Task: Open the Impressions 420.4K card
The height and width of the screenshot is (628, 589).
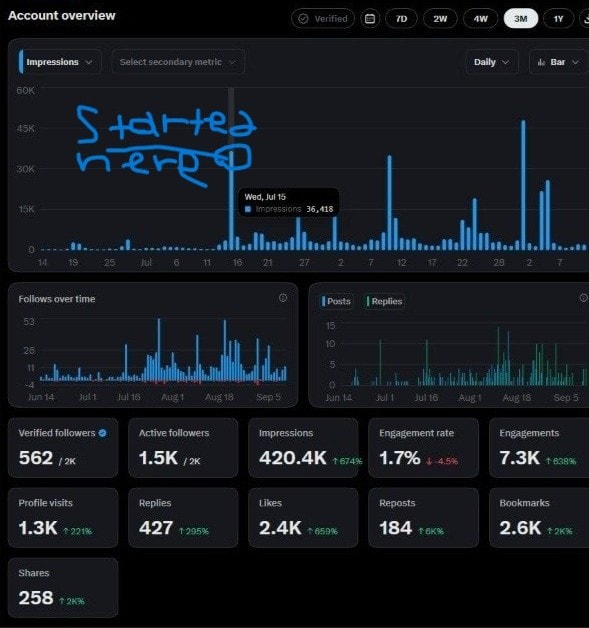Action: 303,448
